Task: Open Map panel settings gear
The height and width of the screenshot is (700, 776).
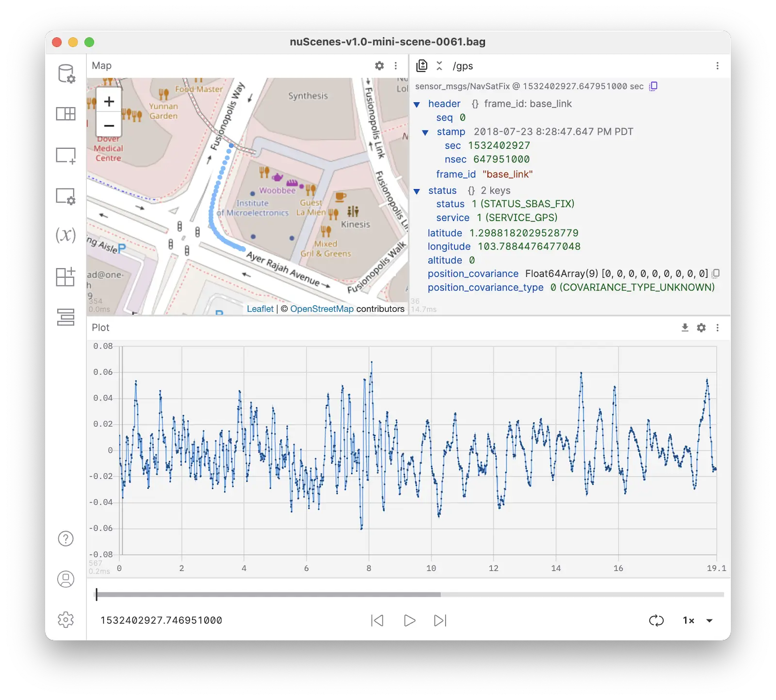Action: 379,66
